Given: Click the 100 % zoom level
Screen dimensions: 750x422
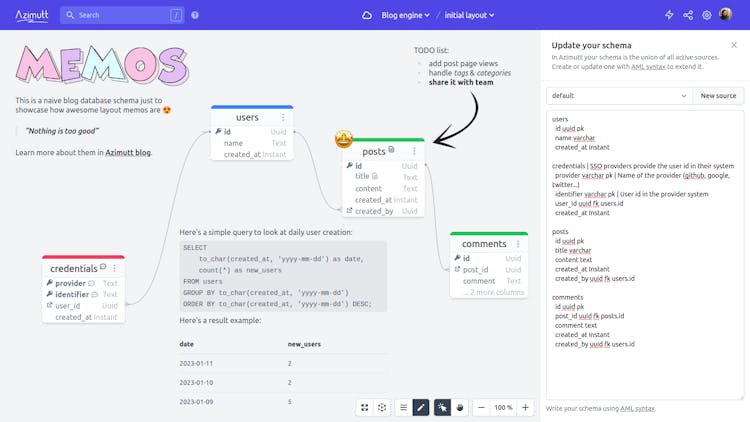Looking at the screenshot, I should (x=503, y=408).
